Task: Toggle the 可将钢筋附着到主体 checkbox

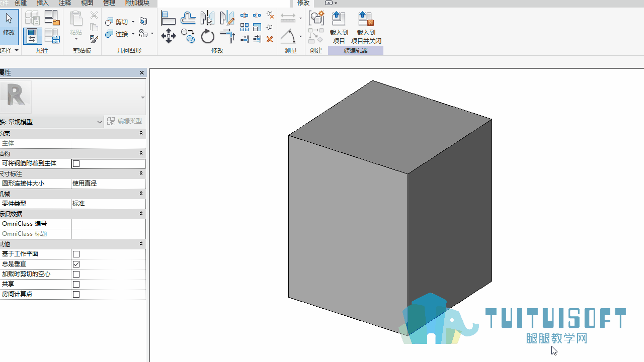Action: [x=76, y=163]
